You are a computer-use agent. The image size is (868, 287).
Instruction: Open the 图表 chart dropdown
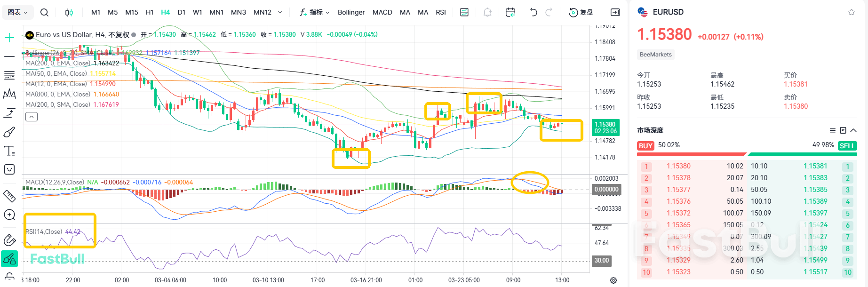coord(18,12)
